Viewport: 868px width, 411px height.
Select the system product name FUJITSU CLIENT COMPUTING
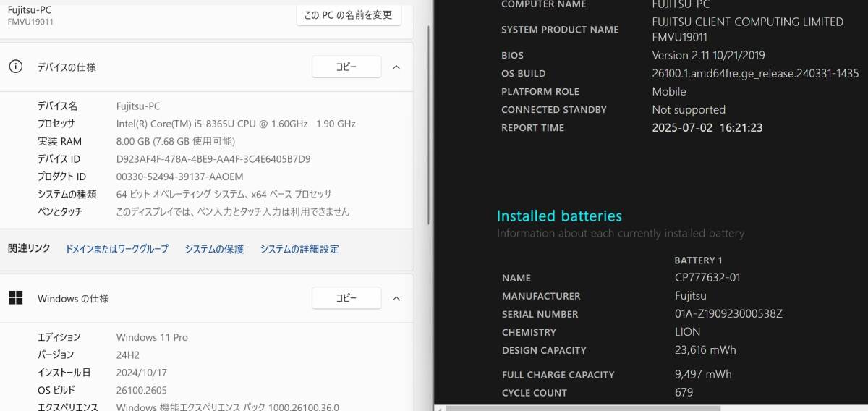click(747, 29)
